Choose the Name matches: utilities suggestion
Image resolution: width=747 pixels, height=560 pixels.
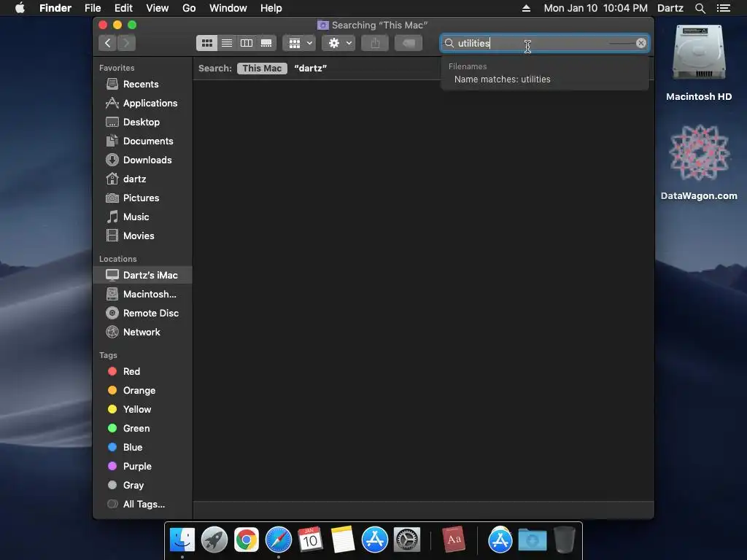(x=502, y=79)
